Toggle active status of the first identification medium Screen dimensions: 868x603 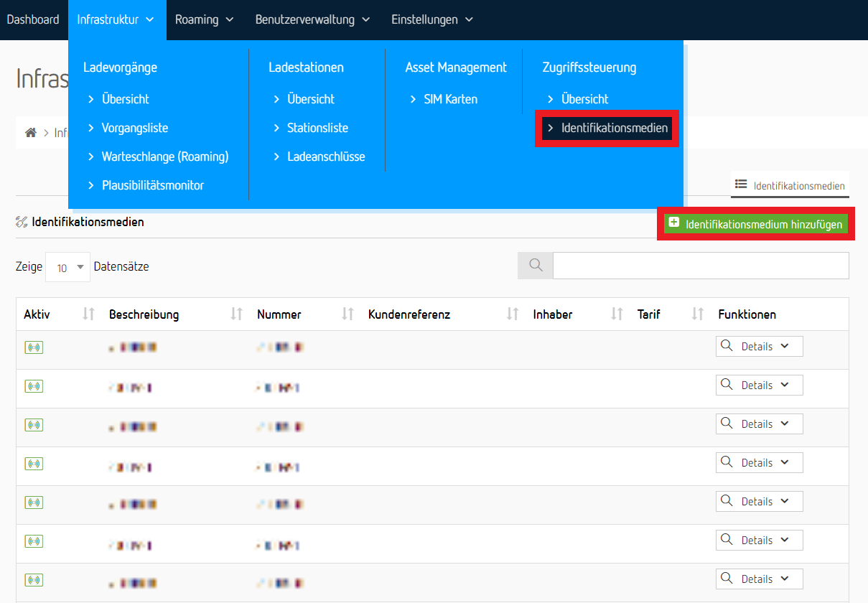tap(33, 347)
